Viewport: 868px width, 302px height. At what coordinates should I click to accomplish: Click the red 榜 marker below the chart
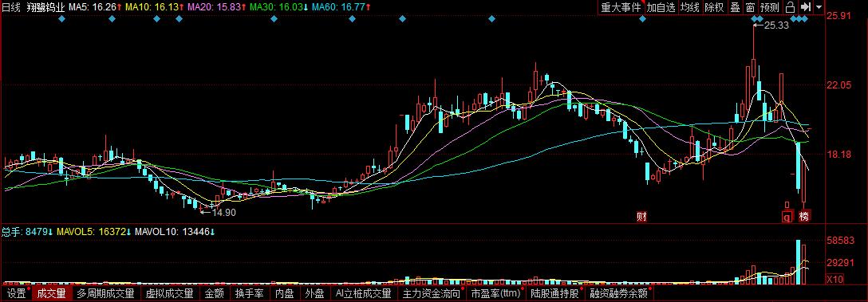(x=804, y=216)
